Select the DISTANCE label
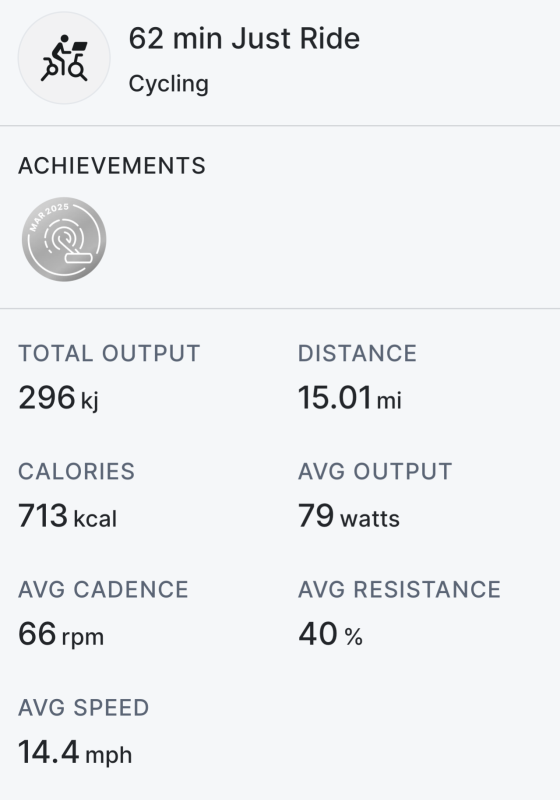 358,354
